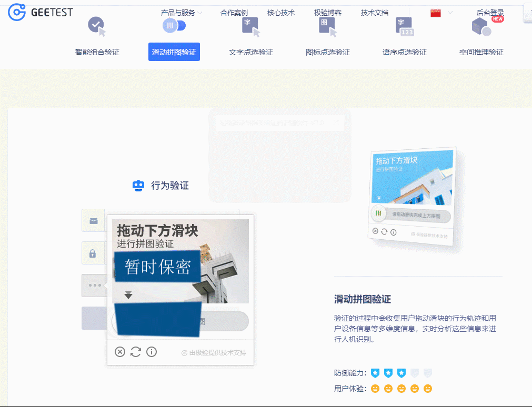The width and height of the screenshot is (532, 407).
Task: Open the language flag dropdown
Action: [x=441, y=13]
